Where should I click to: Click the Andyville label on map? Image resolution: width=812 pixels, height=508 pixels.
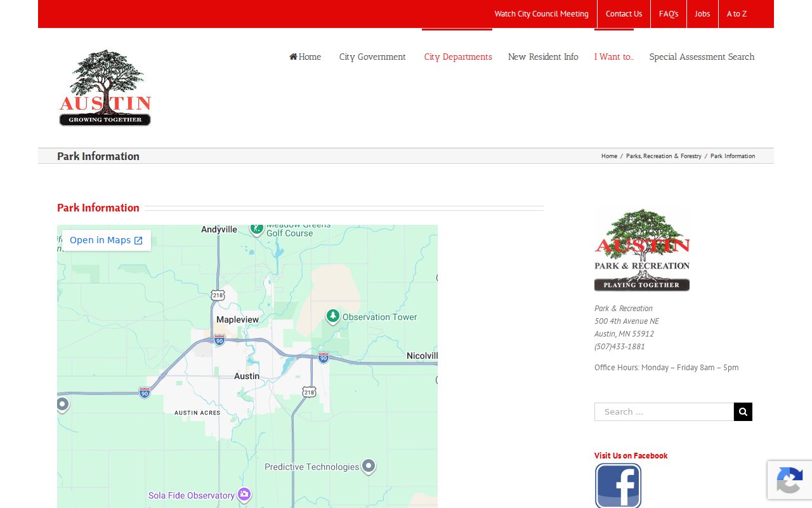219,229
